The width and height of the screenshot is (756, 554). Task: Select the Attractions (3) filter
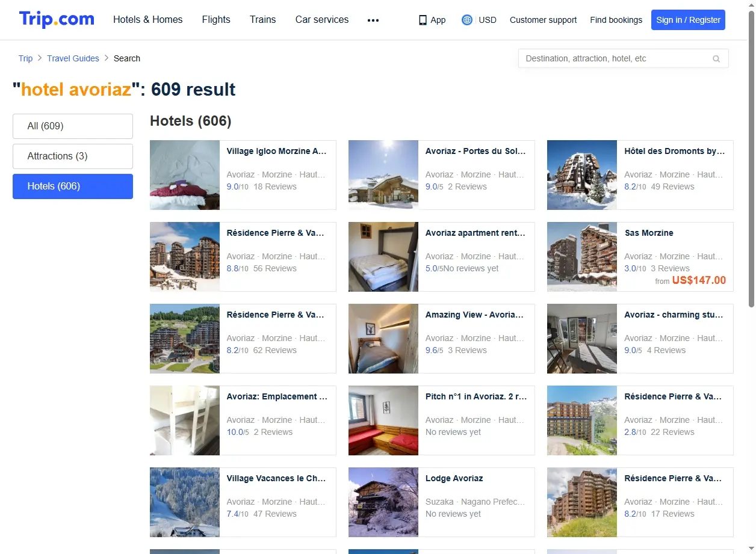pos(73,156)
